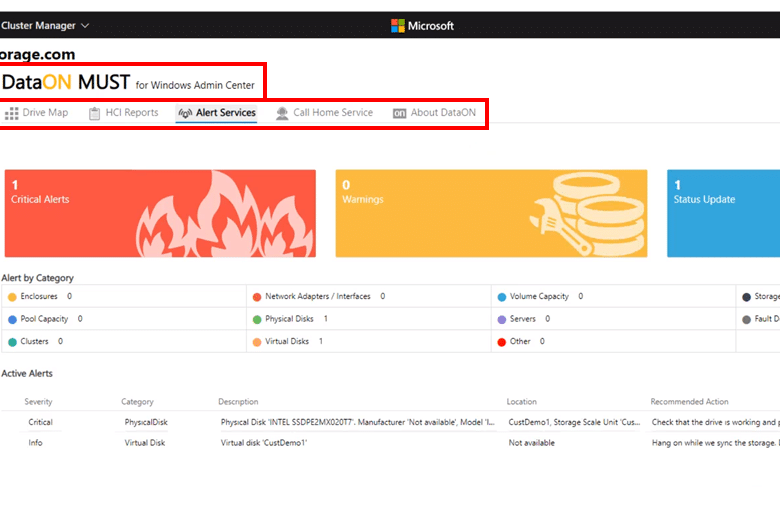Sort alerts by Description column header

tap(238, 402)
